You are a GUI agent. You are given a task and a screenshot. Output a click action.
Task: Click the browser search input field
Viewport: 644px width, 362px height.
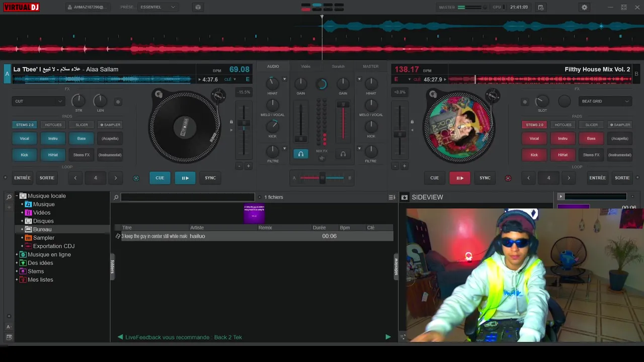coord(188,197)
